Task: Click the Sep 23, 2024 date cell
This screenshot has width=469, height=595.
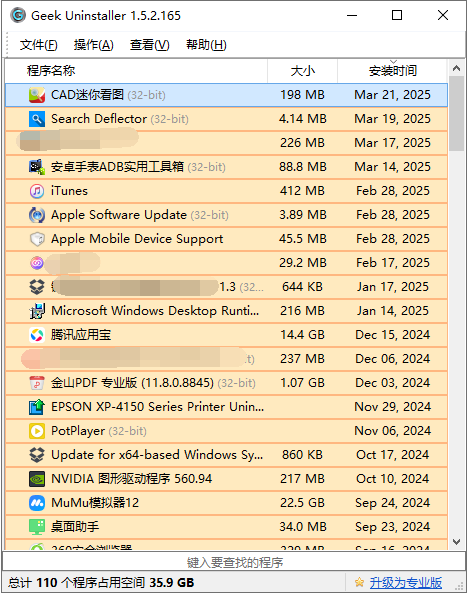Action: pos(392,527)
